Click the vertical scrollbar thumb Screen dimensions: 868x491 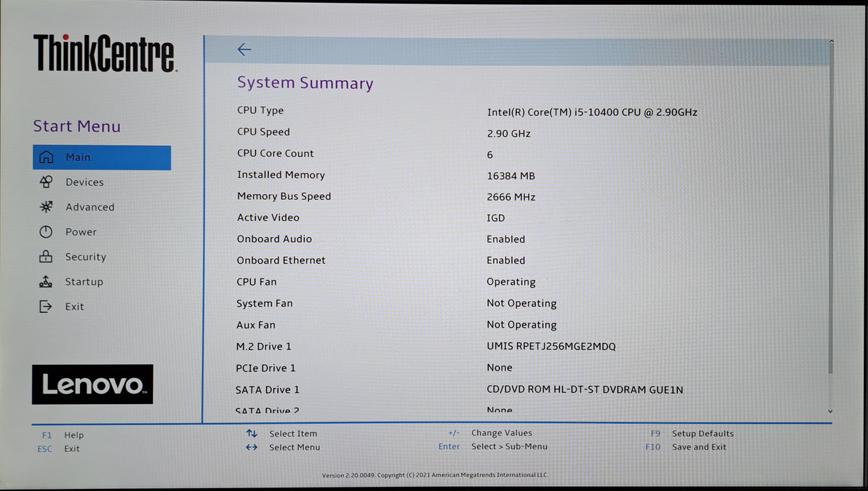[831, 209]
